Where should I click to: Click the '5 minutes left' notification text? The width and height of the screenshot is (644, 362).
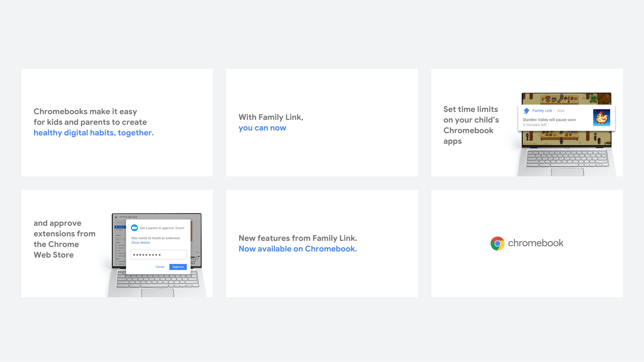534,125
